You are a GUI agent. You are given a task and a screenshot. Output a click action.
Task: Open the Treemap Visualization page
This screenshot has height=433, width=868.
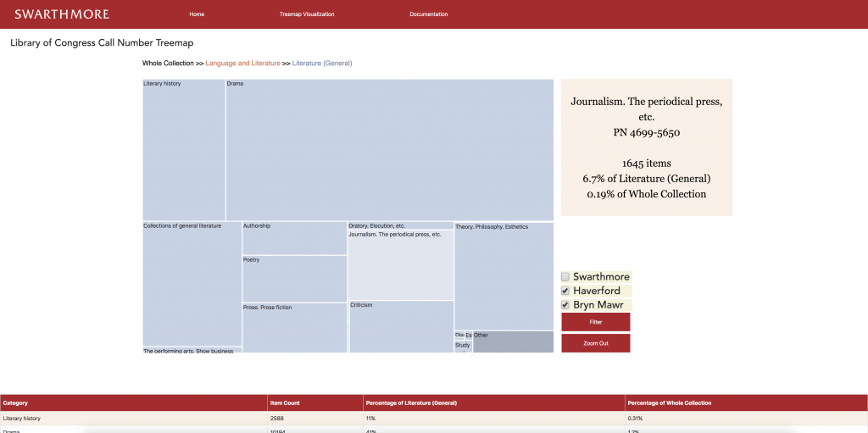pyautogui.click(x=307, y=14)
